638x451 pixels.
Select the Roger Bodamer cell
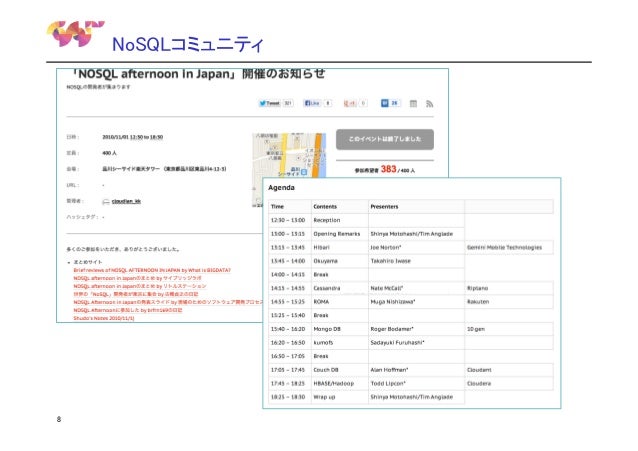coord(416,329)
